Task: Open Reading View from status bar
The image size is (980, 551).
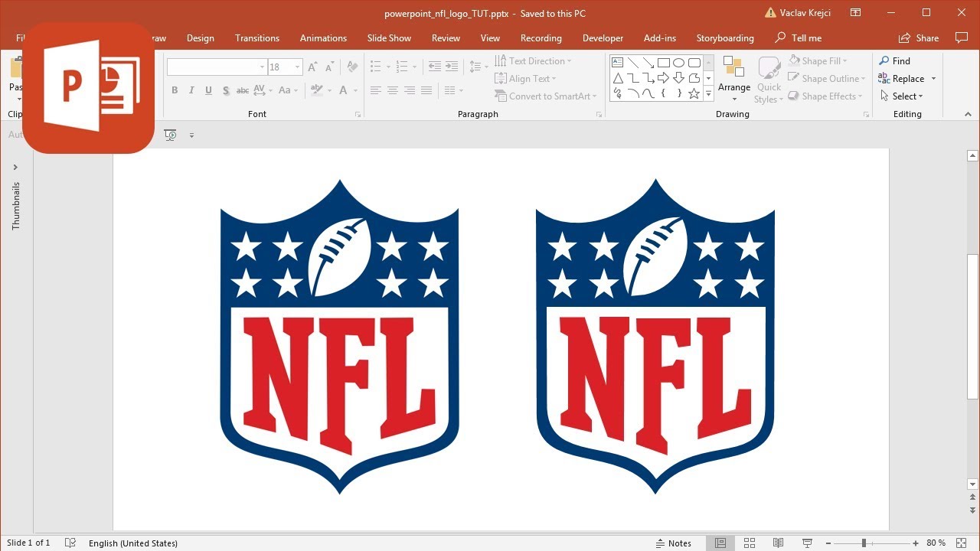Action: 778,542
